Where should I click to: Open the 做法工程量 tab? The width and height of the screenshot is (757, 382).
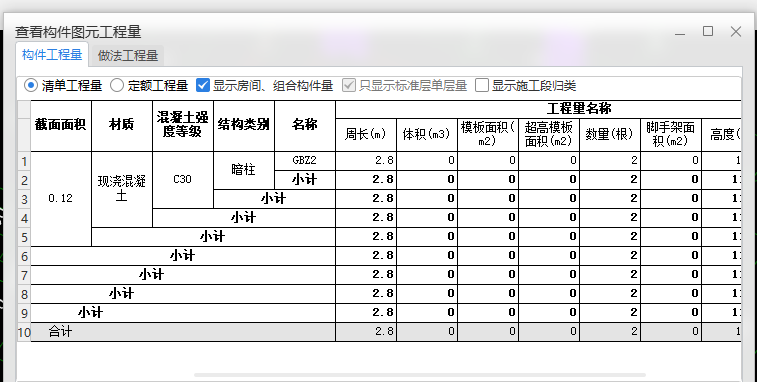tap(128, 56)
